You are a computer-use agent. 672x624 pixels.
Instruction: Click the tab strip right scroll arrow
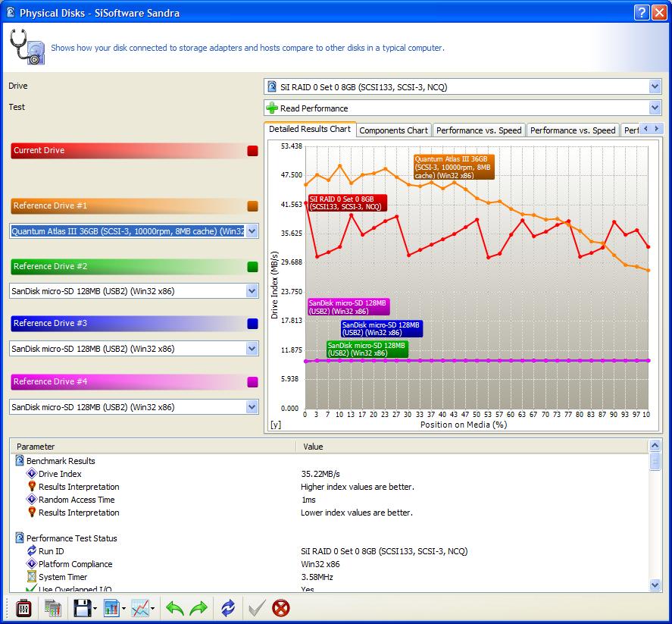pyautogui.click(x=657, y=129)
